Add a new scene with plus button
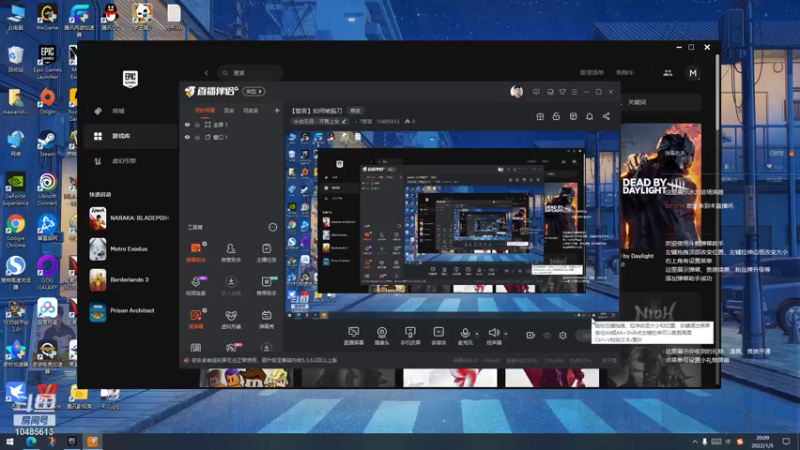The width and height of the screenshot is (800, 450). [277, 110]
